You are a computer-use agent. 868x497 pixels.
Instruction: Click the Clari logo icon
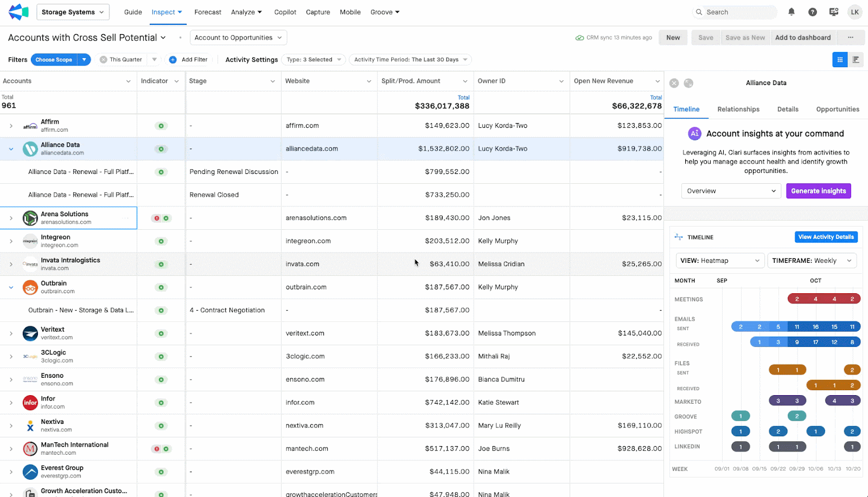18,12
